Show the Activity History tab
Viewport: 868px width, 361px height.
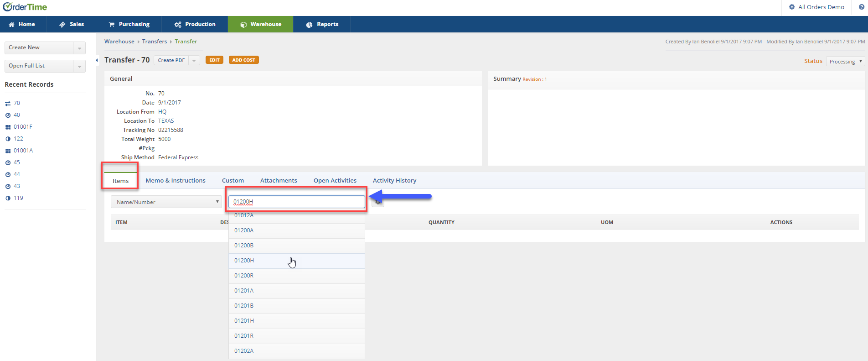point(395,181)
